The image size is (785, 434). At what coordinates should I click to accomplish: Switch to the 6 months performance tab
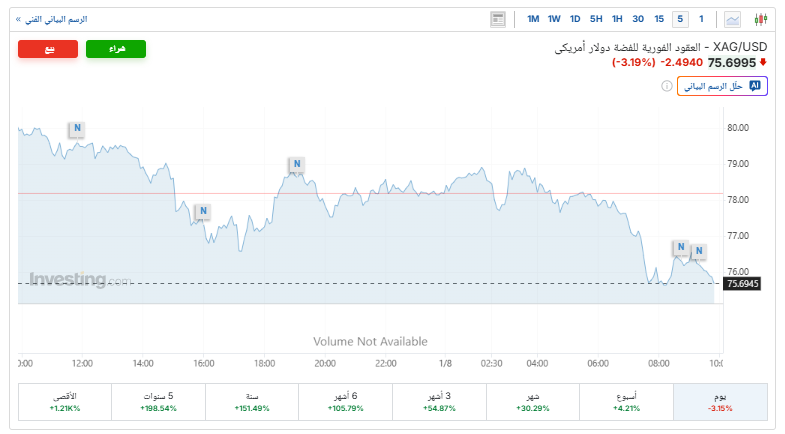point(346,402)
